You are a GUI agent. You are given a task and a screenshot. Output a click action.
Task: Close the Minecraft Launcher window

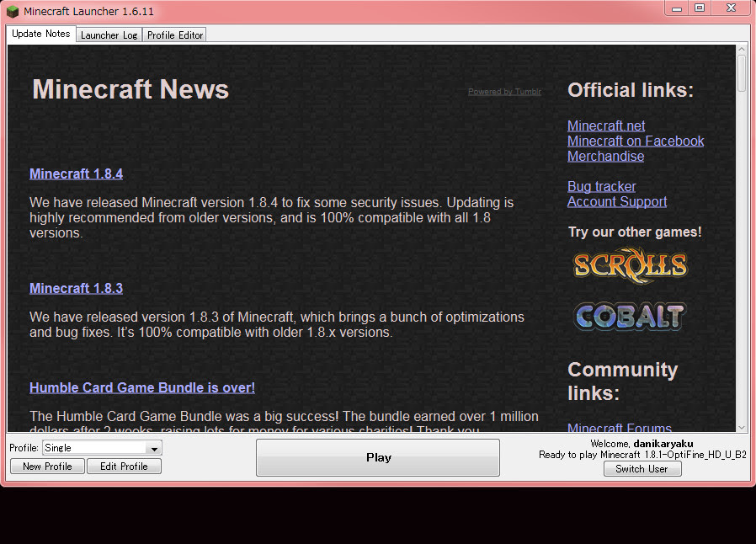731,8
